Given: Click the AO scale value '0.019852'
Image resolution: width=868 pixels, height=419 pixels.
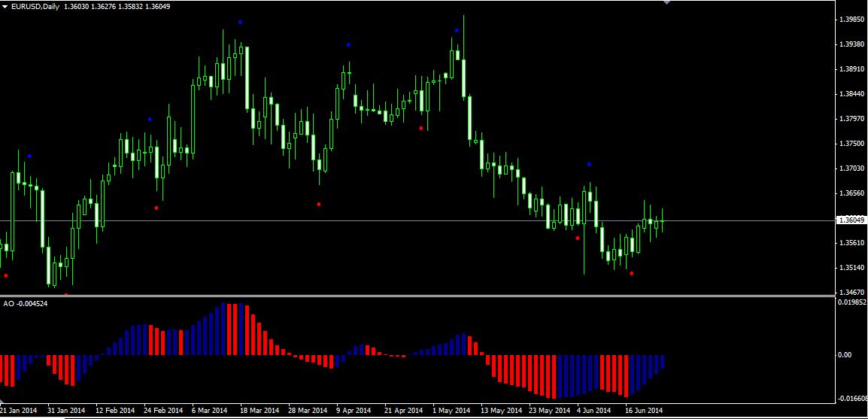Looking at the screenshot, I should [x=853, y=302].
